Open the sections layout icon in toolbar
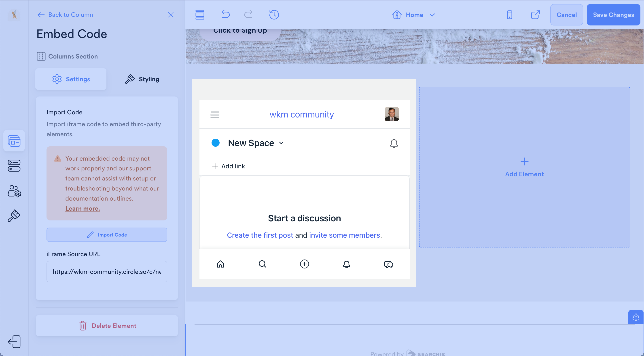 point(200,15)
